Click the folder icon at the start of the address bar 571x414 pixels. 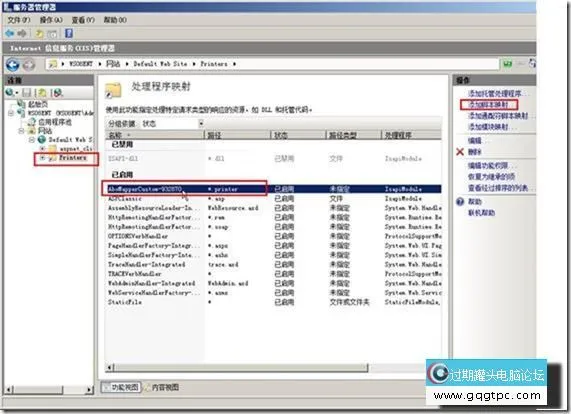click(x=53, y=64)
